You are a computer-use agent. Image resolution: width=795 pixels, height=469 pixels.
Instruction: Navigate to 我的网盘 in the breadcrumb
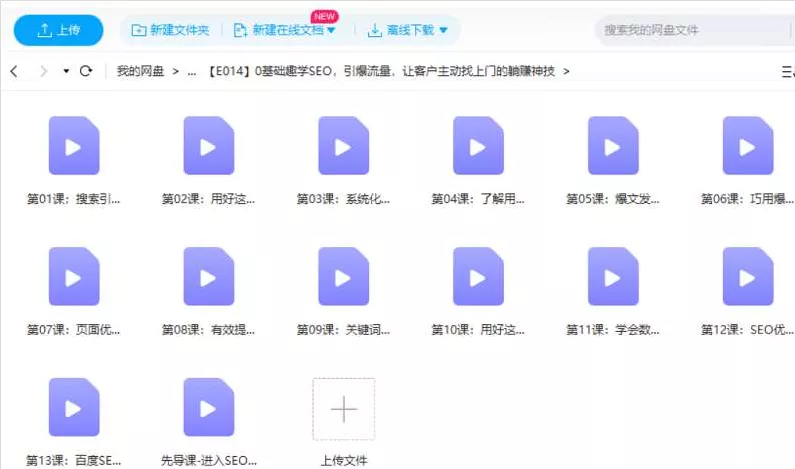pos(139,71)
